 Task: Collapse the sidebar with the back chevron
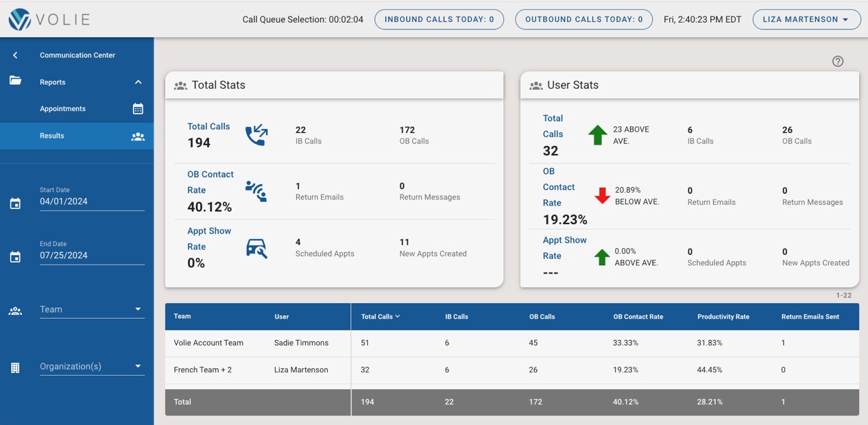click(14, 55)
